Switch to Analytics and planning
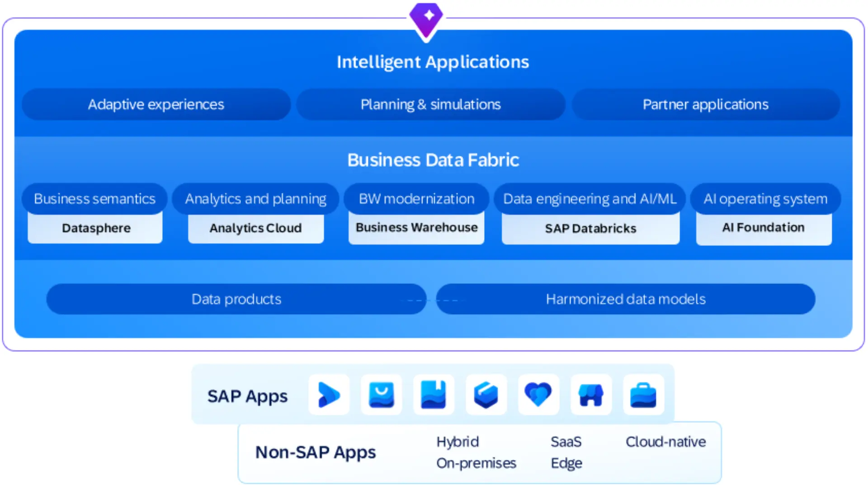The height and width of the screenshot is (485, 868). [256, 199]
